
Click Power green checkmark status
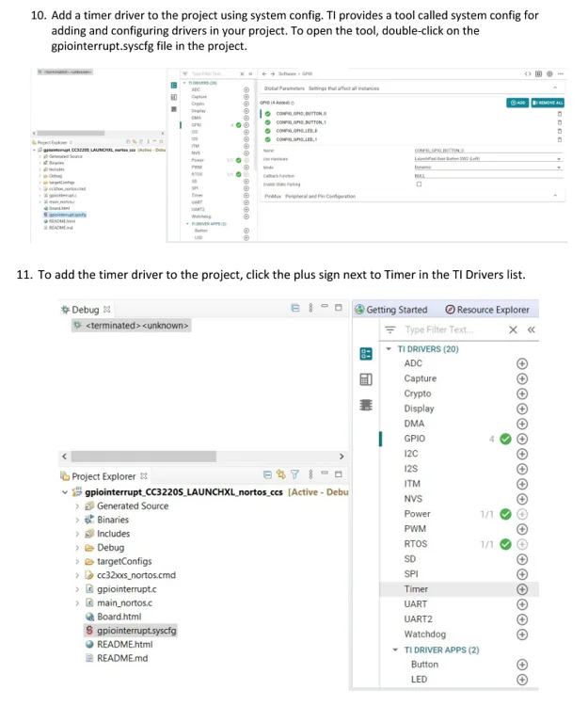click(x=505, y=514)
